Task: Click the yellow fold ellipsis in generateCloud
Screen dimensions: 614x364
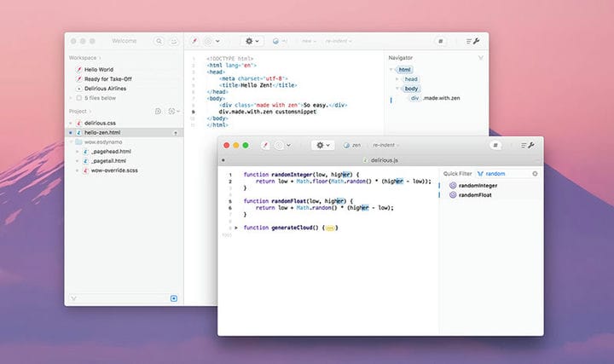Action: tap(330, 228)
